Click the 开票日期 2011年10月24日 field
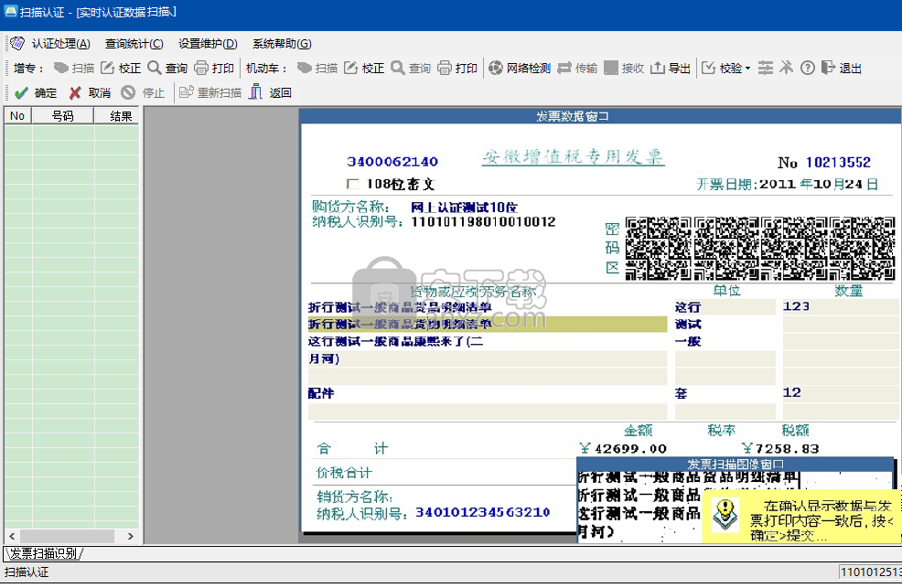 [x=788, y=185]
